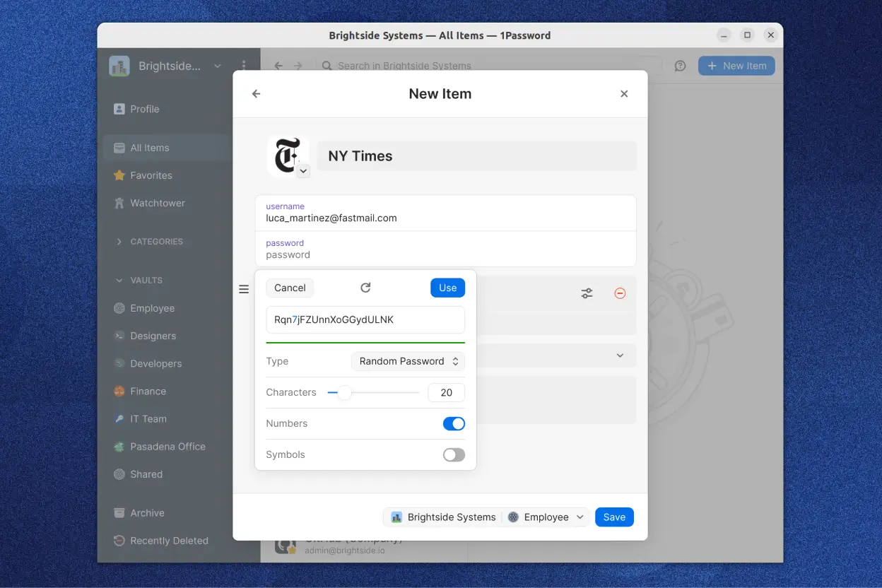Edit the NY Times title field
The height and width of the screenshot is (588, 882).
tap(476, 156)
